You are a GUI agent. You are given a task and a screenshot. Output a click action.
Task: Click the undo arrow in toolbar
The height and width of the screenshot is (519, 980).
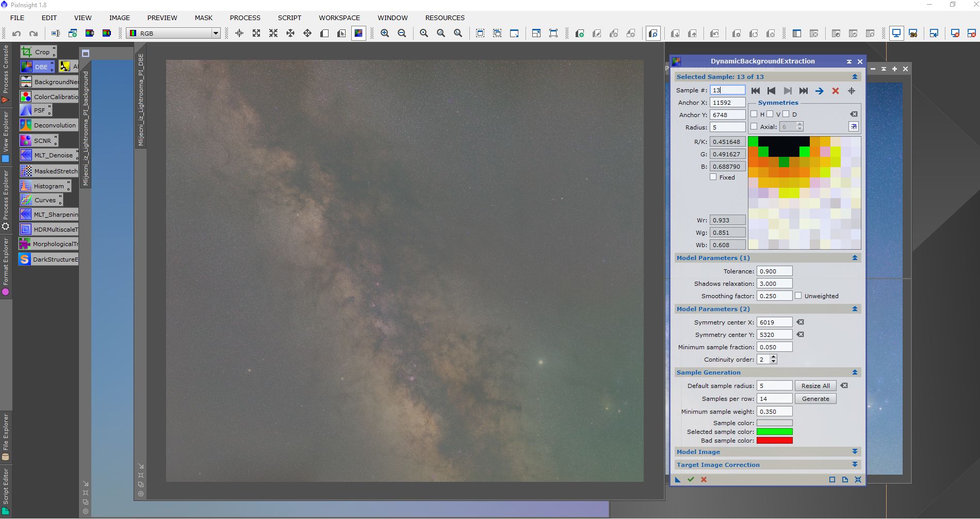[x=17, y=34]
